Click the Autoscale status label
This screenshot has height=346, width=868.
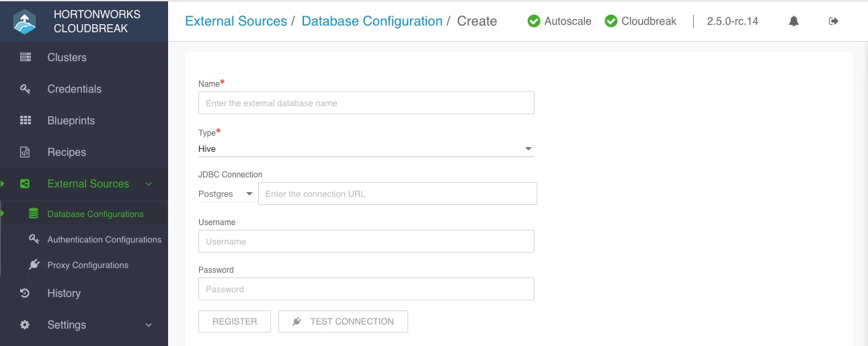[x=568, y=21]
